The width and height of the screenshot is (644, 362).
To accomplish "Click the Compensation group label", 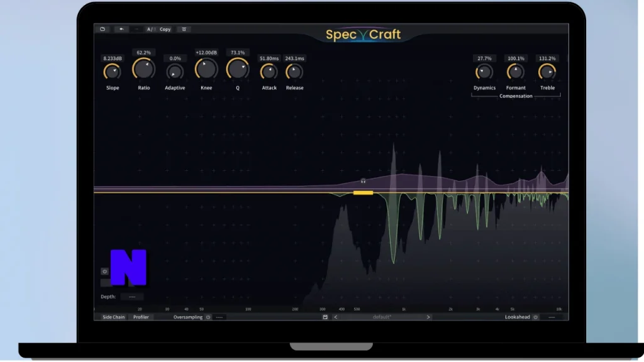I will (x=516, y=96).
